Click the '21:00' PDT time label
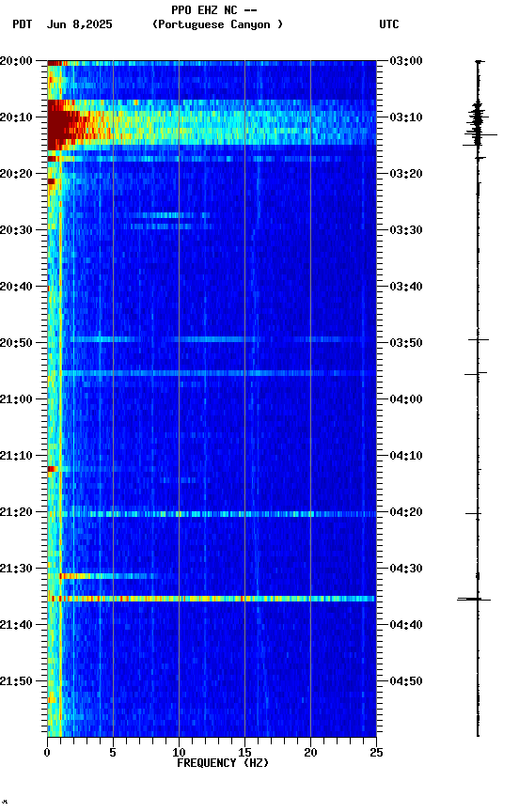The height and width of the screenshot is (812, 519). [16, 399]
